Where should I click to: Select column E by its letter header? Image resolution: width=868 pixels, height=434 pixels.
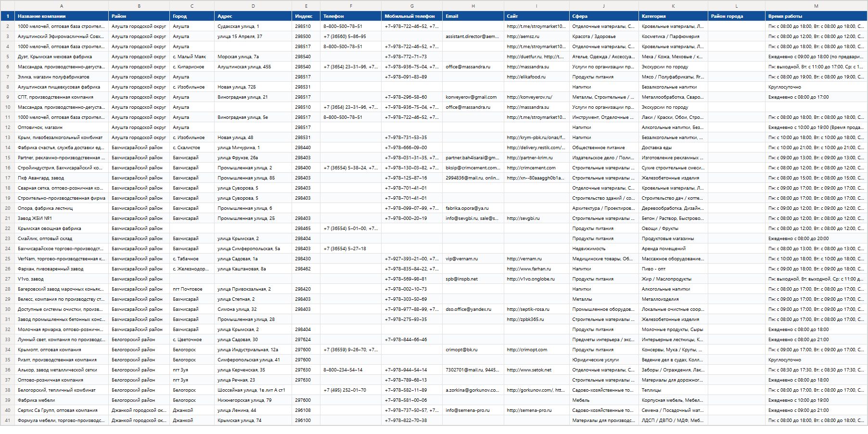306,6
